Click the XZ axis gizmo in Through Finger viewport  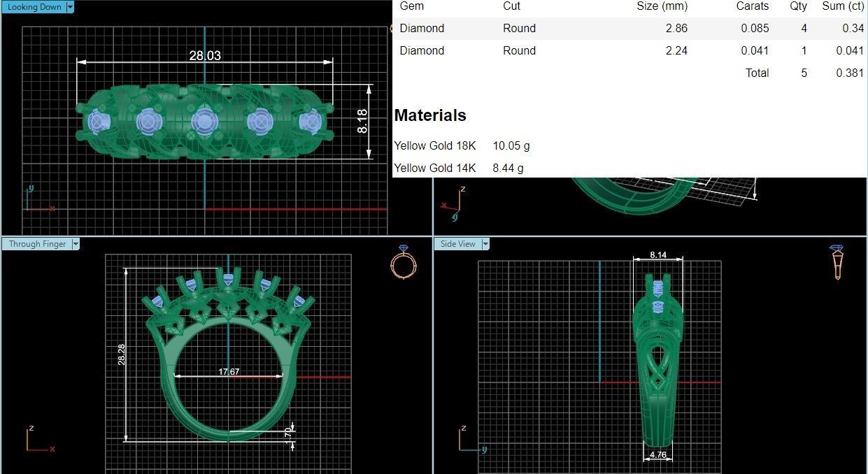(x=39, y=438)
